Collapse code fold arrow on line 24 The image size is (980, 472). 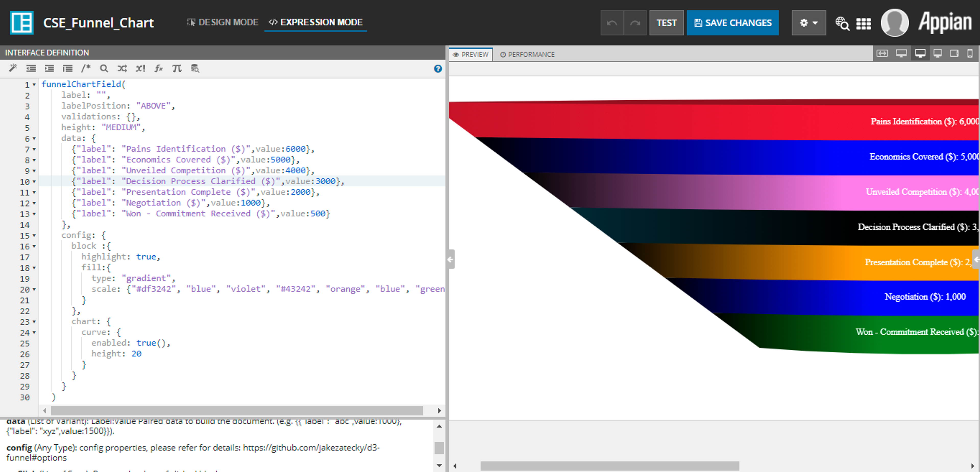34,332
